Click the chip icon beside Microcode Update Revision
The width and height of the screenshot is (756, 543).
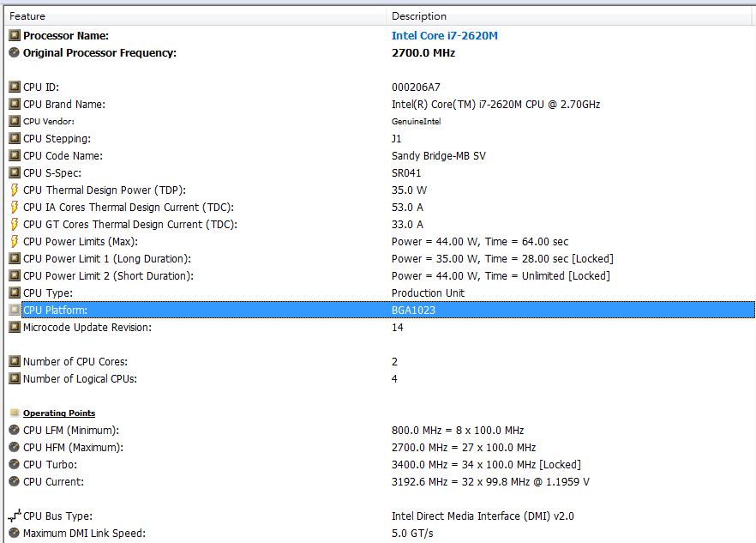(x=15, y=327)
